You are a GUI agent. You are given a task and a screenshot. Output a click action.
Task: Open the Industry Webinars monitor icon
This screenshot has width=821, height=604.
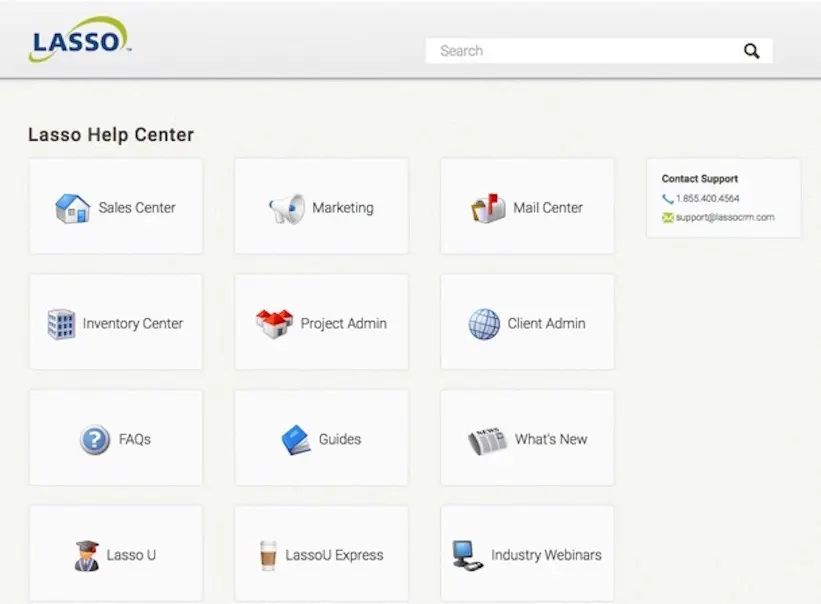[x=467, y=552]
